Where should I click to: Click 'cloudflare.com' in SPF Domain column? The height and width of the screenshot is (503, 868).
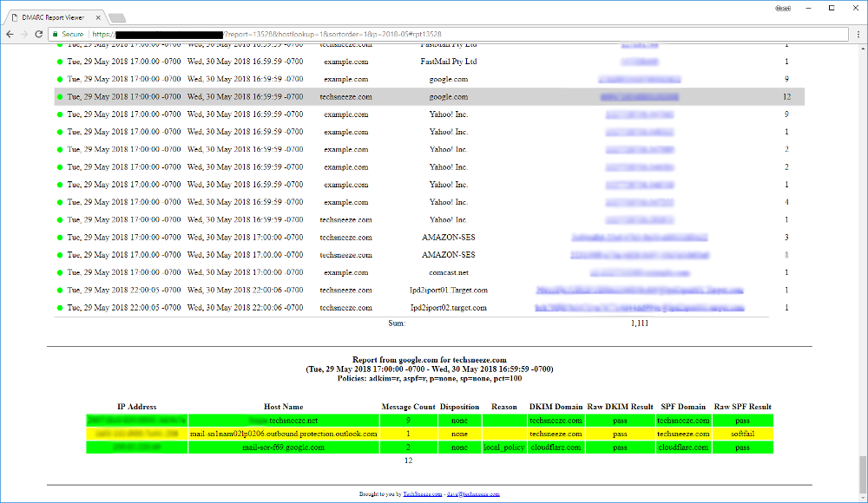click(x=683, y=447)
